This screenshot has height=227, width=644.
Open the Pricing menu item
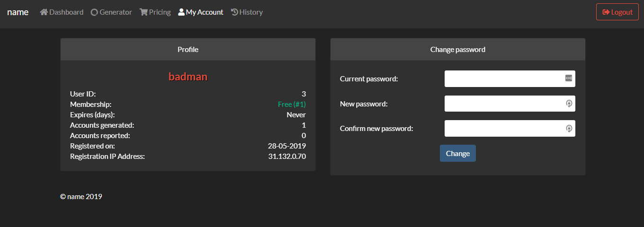coord(155,12)
